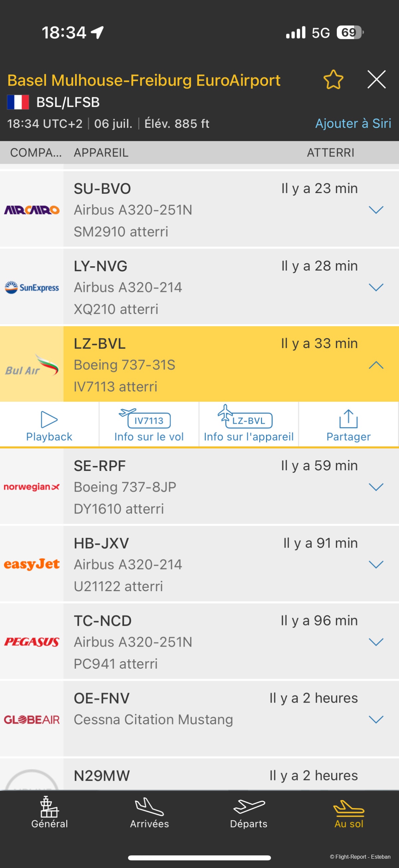Tap the Pegasus airline logo

[32, 642]
